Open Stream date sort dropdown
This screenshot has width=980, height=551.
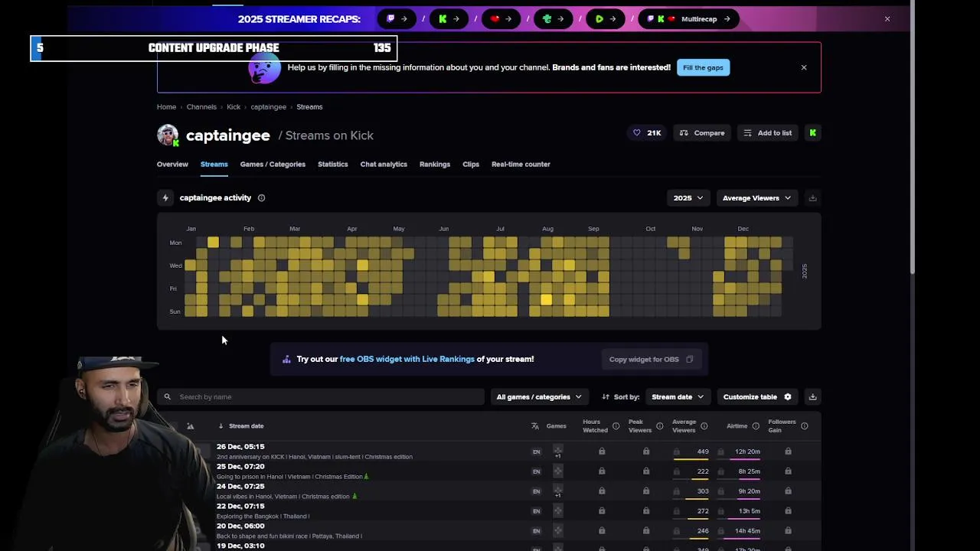point(678,397)
